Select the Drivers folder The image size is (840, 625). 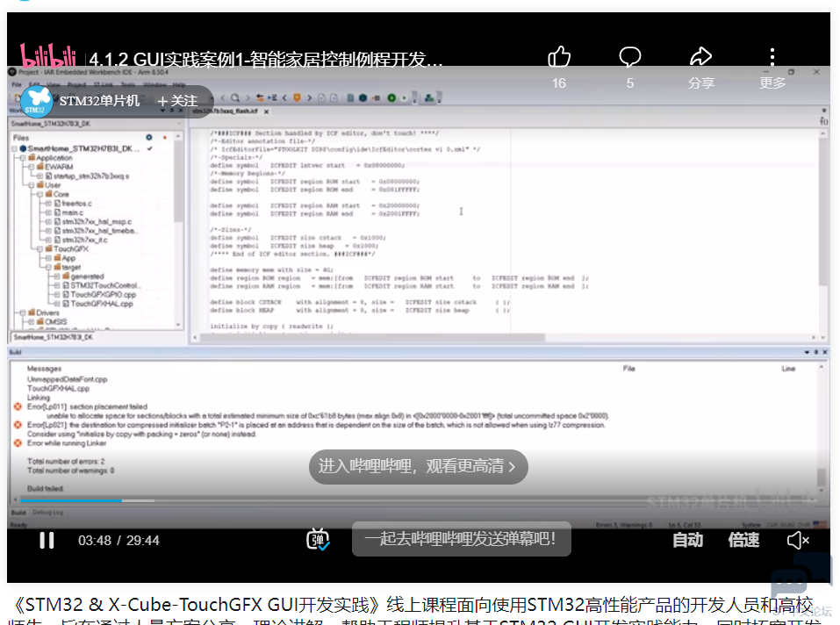tap(43, 312)
